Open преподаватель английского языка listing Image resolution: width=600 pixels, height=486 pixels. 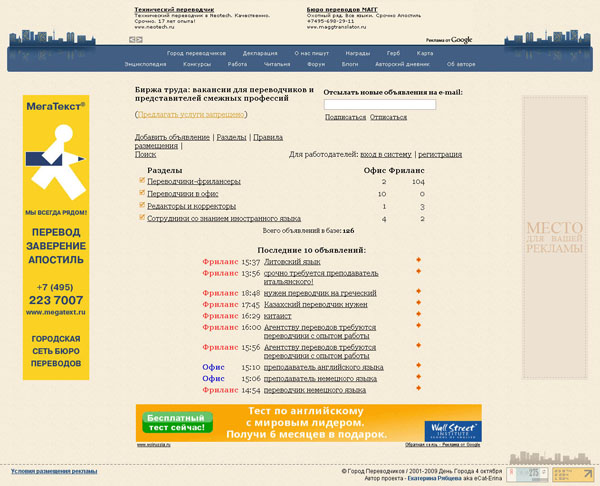click(324, 367)
